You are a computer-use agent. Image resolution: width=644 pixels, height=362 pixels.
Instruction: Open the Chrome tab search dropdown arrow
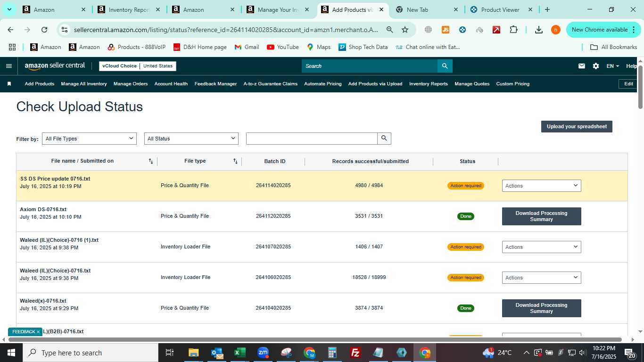tap(9, 9)
